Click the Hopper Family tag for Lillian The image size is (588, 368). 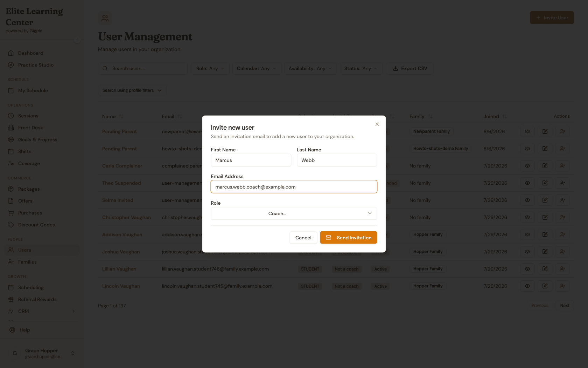point(428,269)
